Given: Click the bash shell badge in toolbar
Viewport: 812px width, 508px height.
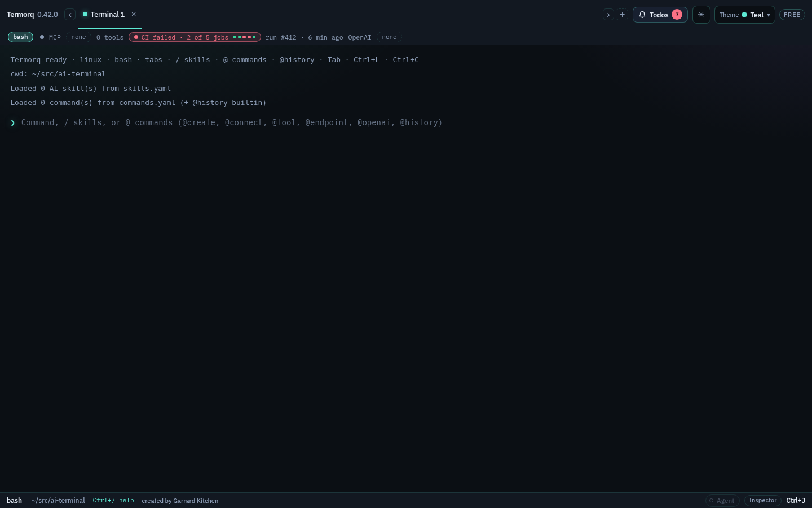Looking at the screenshot, I should point(20,37).
